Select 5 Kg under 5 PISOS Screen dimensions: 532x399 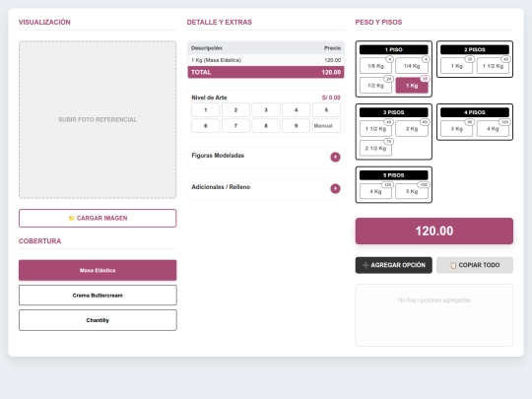coord(412,191)
